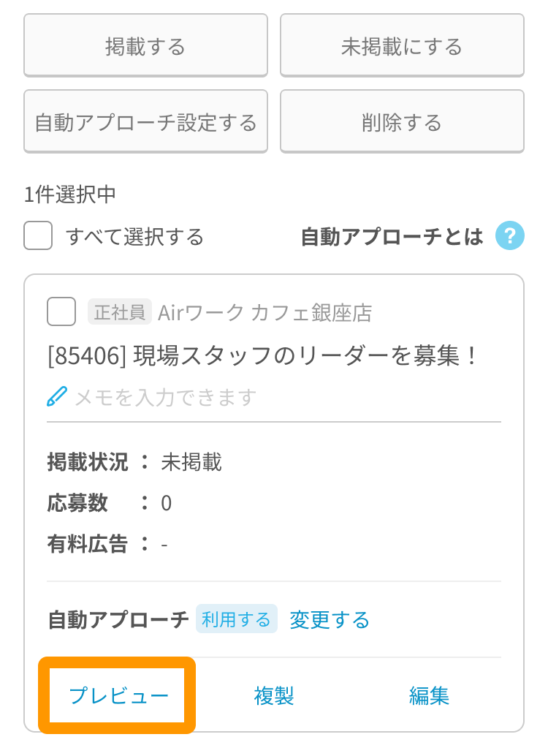Tick the すべて選択する checkbox
This screenshot has width=548, height=756.
pyautogui.click(x=38, y=235)
